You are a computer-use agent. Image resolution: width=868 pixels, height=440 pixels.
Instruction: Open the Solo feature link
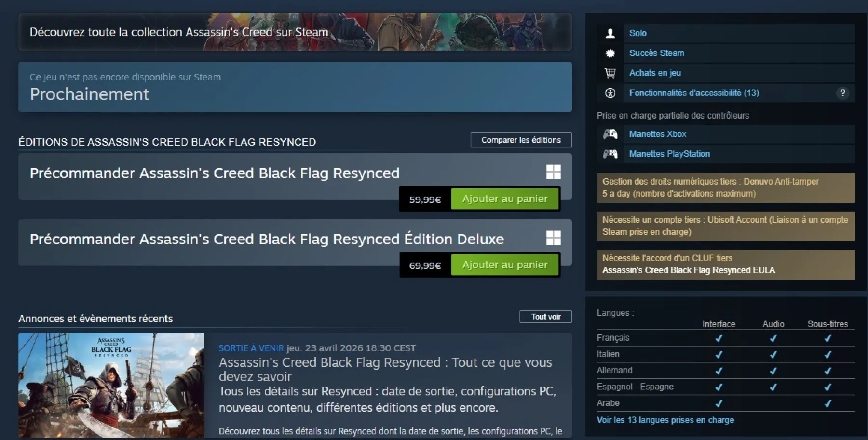pyautogui.click(x=637, y=33)
